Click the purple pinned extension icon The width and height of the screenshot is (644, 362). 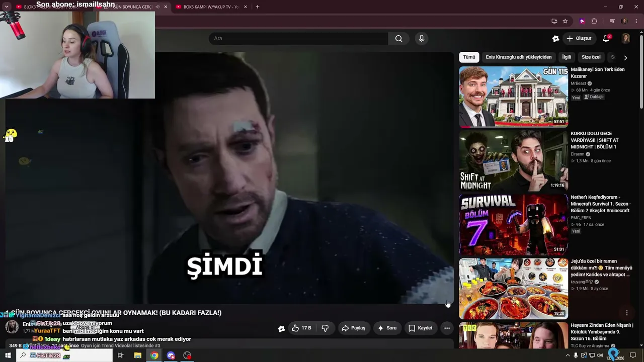point(582,21)
